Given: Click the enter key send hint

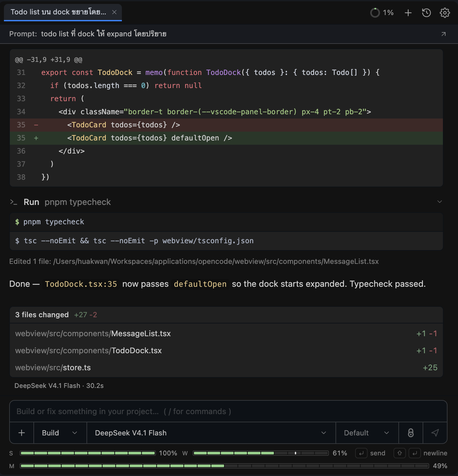Looking at the screenshot, I should tap(361, 453).
